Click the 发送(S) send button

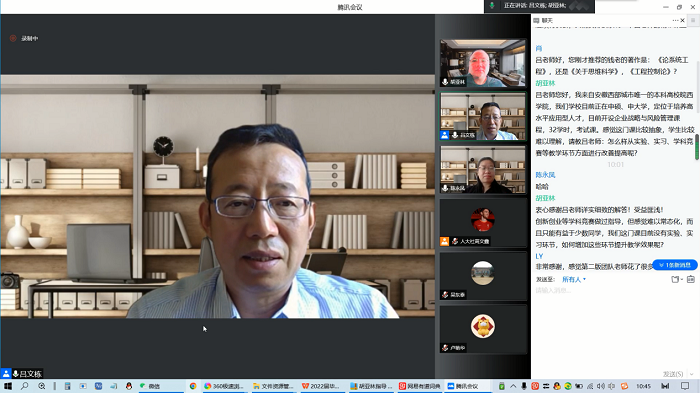(x=673, y=374)
